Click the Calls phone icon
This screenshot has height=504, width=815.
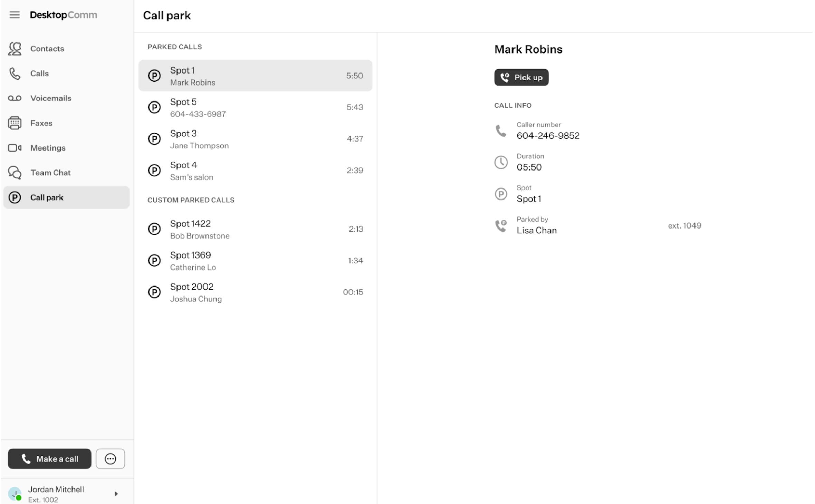[x=15, y=74]
